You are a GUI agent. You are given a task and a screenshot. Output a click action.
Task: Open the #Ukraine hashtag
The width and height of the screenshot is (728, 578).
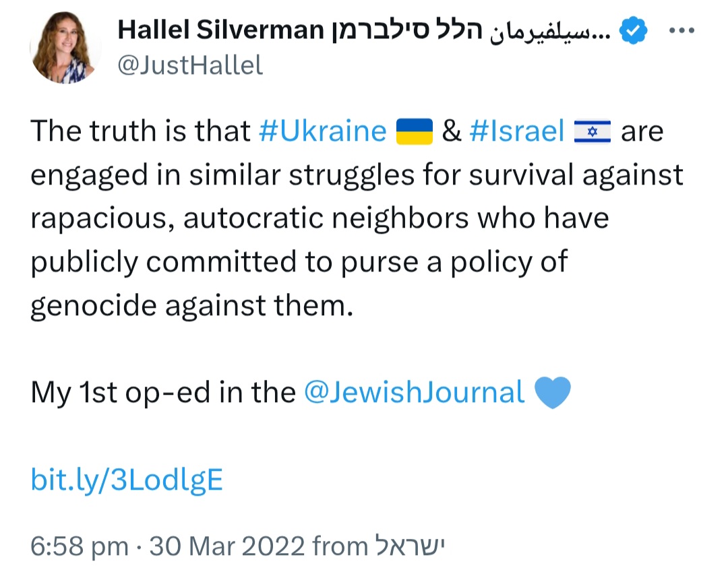click(x=322, y=131)
